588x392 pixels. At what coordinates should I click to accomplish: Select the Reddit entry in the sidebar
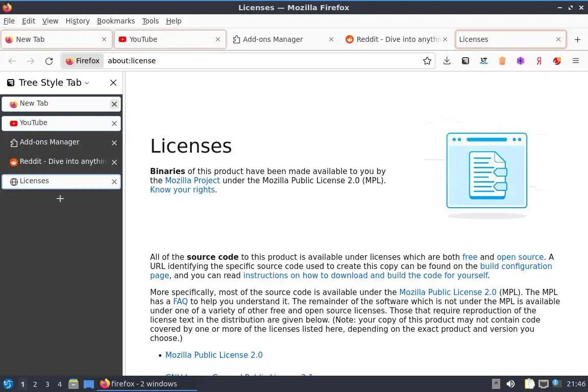[x=61, y=162]
